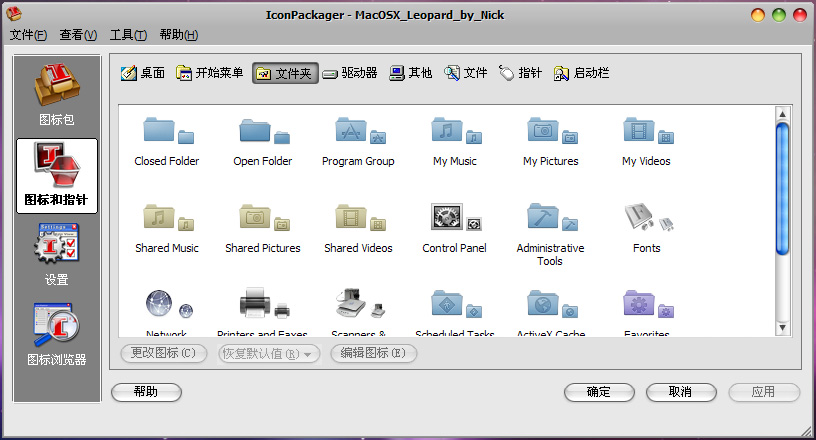Click the 取消 button
Image resolution: width=816 pixels, height=440 pixels.
click(681, 392)
